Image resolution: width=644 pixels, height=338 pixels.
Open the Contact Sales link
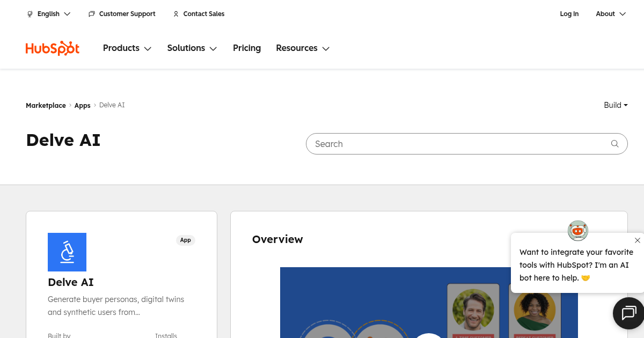[204, 14]
